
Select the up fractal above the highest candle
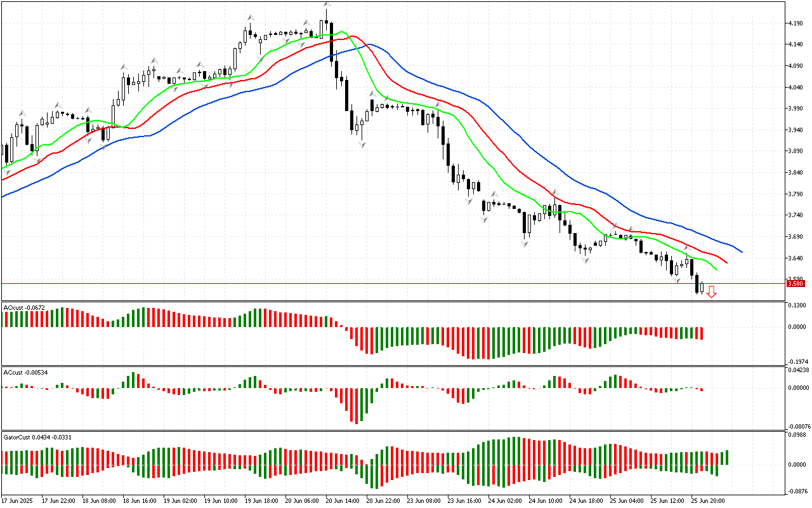[x=327, y=4]
